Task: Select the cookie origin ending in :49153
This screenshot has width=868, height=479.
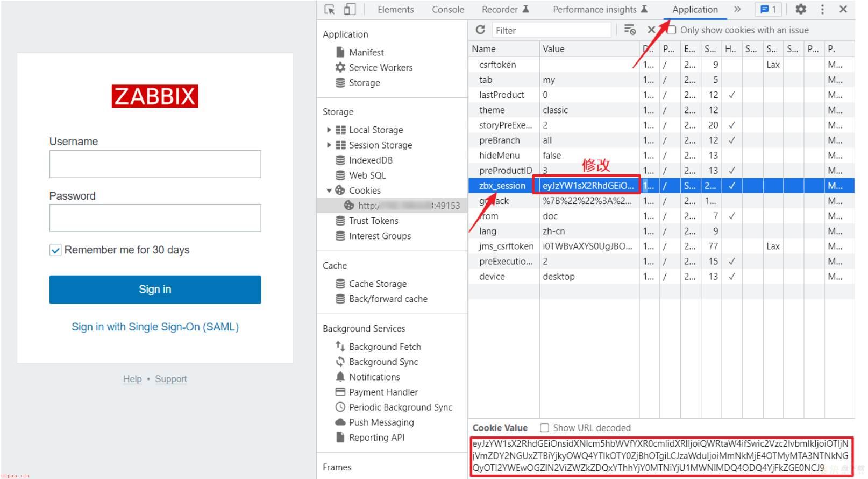Action: [392, 206]
